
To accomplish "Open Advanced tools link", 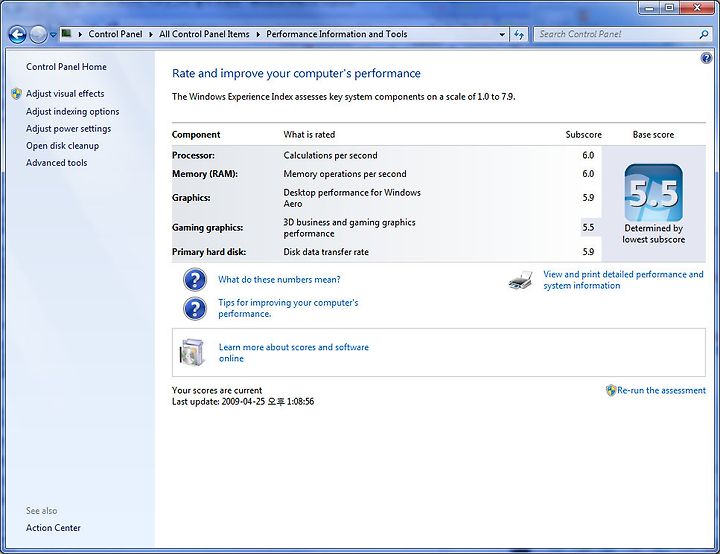I will tap(56, 163).
